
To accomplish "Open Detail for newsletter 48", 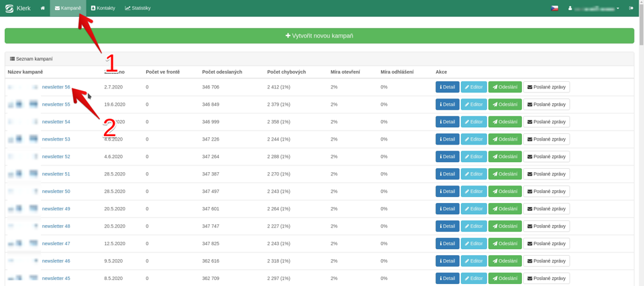I will point(447,226).
